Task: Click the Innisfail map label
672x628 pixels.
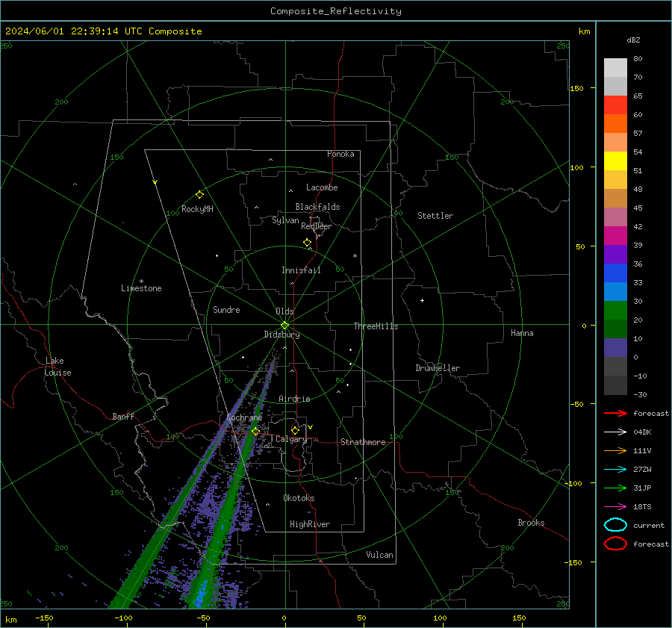Action: (x=301, y=270)
